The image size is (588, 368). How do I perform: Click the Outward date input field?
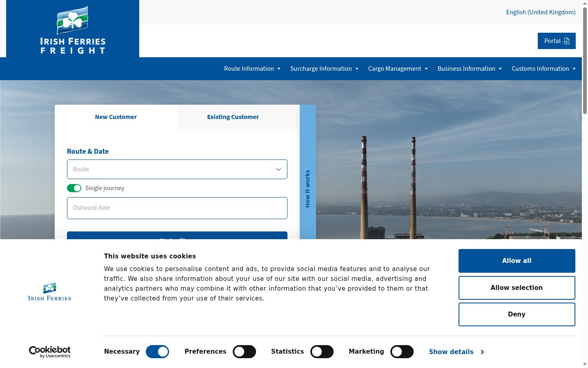(x=177, y=208)
